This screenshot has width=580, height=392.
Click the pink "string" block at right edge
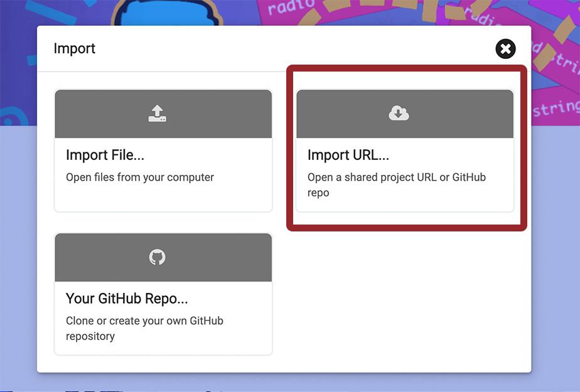556,107
